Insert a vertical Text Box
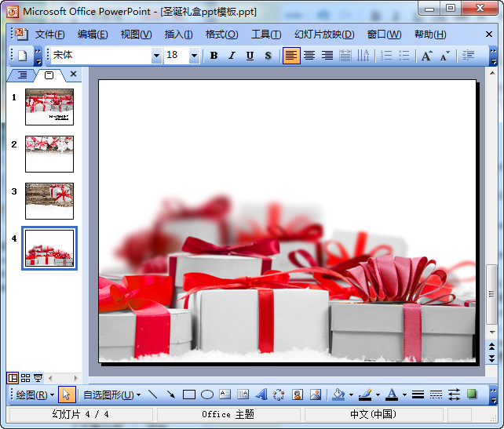This screenshot has height=429, width=504. 243,394
